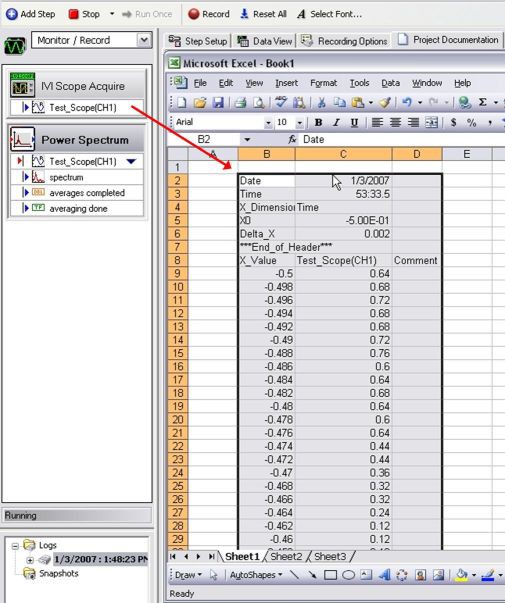The height and width of the screenshot is (603, 505).
Task: Switch to Step Setup tab
Action: 198,41
